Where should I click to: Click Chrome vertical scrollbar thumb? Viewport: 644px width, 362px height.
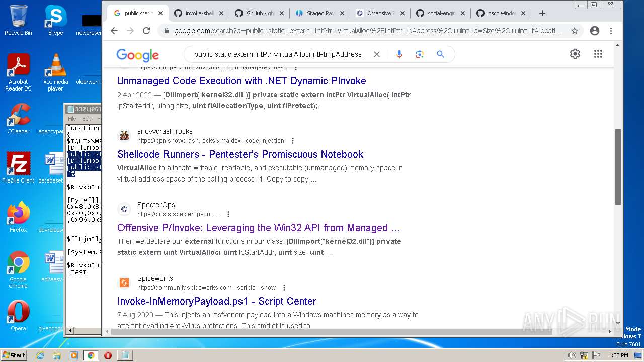[618, 166]
